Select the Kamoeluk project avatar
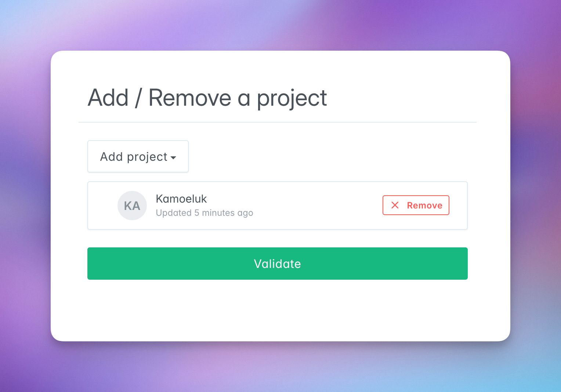 [132, 206]
